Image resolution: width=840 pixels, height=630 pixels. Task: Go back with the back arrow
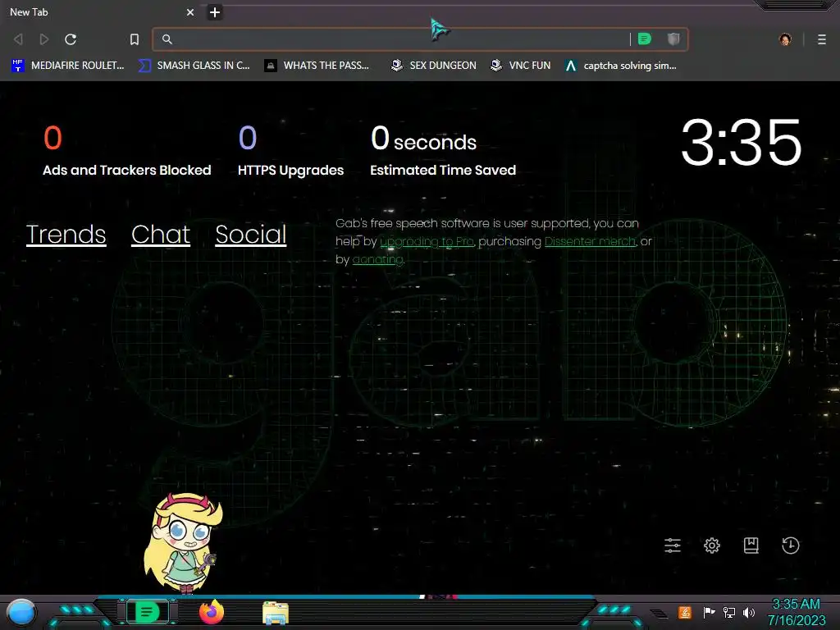[18, 39]
